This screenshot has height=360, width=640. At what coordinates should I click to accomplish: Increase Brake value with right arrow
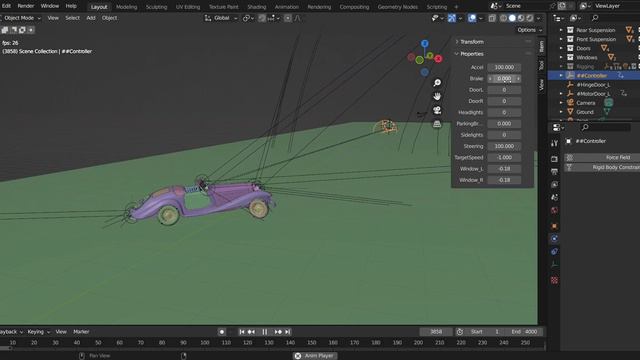518,78
